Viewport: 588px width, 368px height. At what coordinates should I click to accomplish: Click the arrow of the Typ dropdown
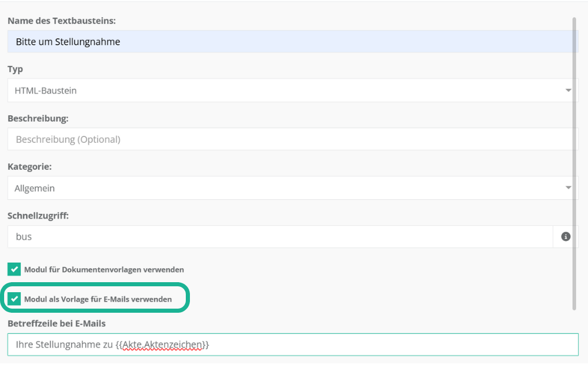pyautogui.click(x=568, y=91)
